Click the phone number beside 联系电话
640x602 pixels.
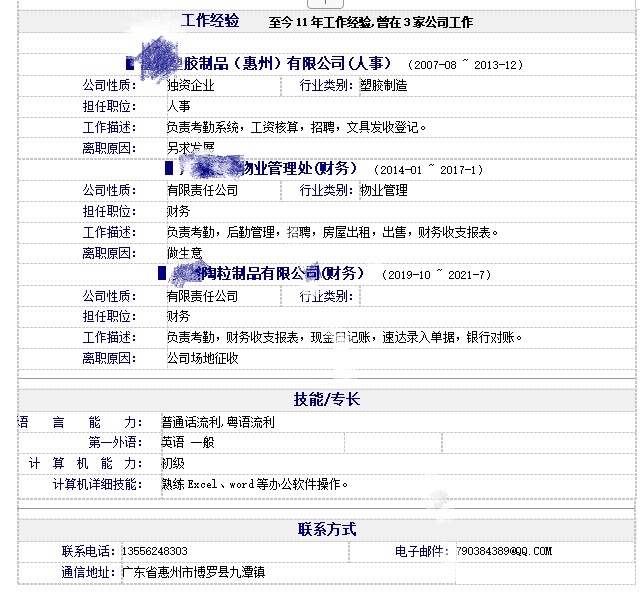click(155, 551)
